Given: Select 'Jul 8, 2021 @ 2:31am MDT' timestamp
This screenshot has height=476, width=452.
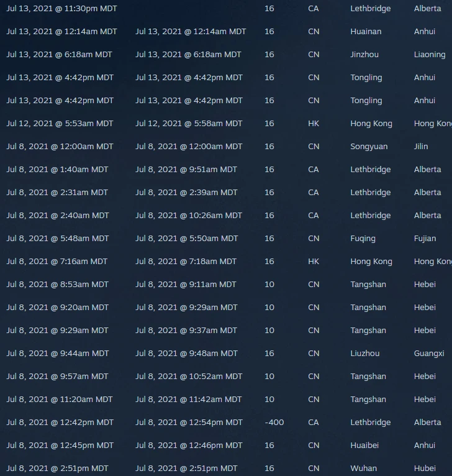Looking at the screenshot, I should 57,193.
